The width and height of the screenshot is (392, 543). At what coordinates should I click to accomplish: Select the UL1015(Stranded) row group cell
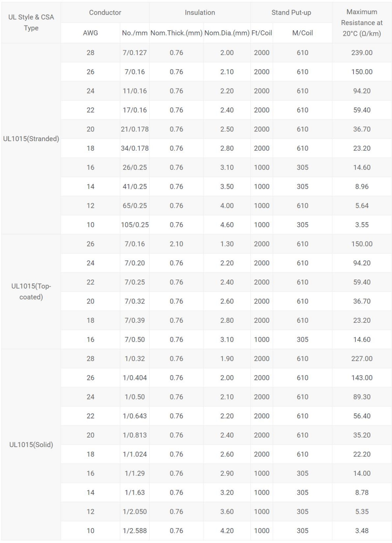coord(31,139)
